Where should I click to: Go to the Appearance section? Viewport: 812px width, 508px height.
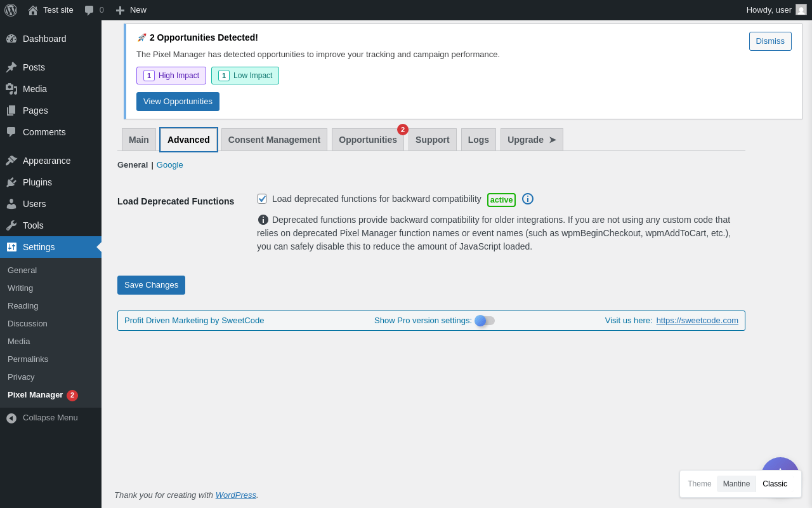coord(46,161)
